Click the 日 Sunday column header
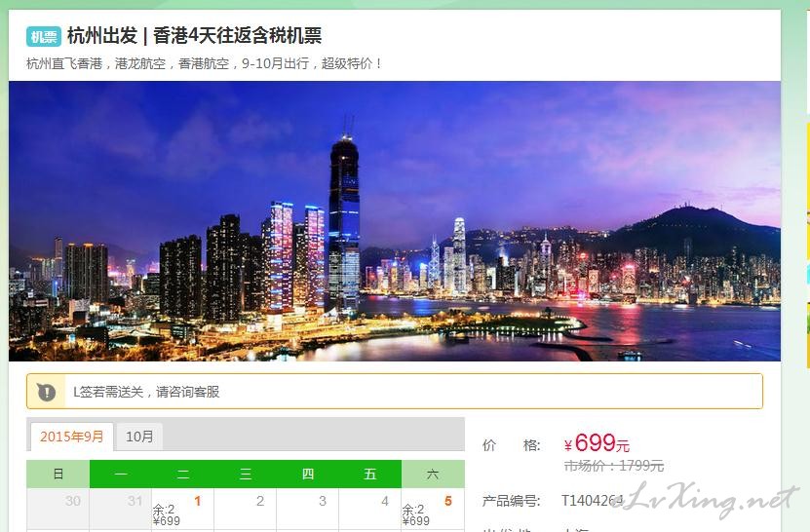This screenshot has height=532, width=810. click(58, 475)
